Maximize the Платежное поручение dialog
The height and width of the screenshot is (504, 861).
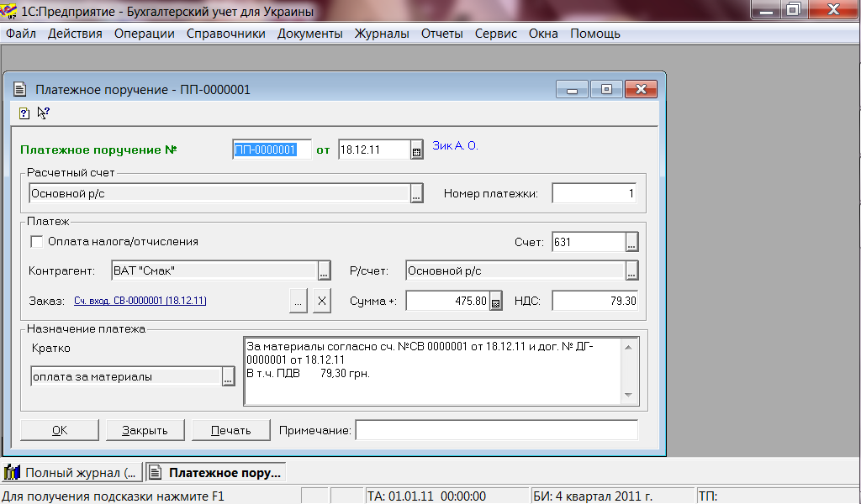click(606, 89)
